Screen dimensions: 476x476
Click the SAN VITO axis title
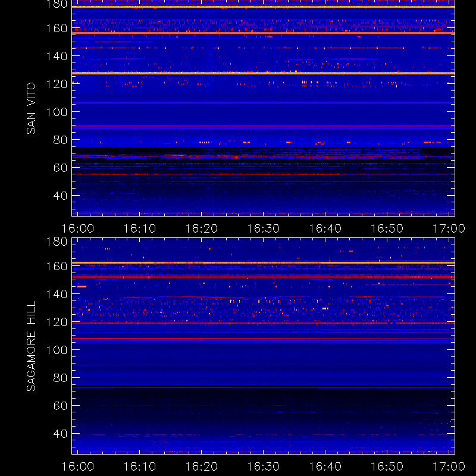(31, 108)
